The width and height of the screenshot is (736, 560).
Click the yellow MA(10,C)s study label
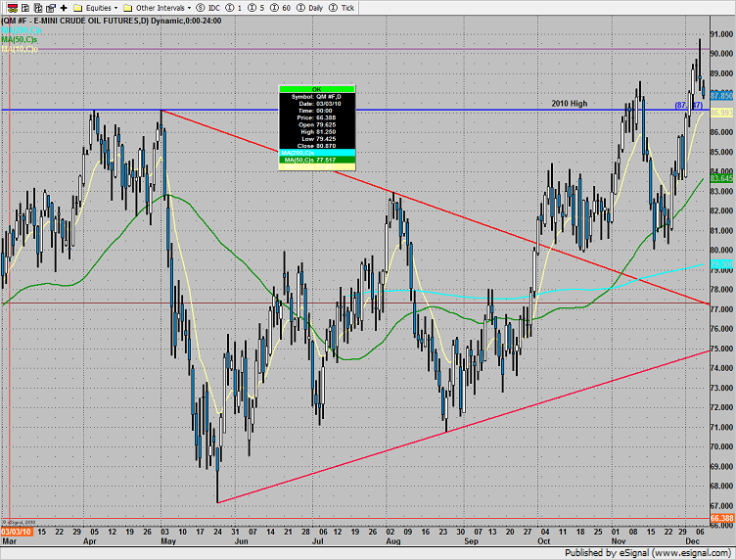click(x=20, y=49)
